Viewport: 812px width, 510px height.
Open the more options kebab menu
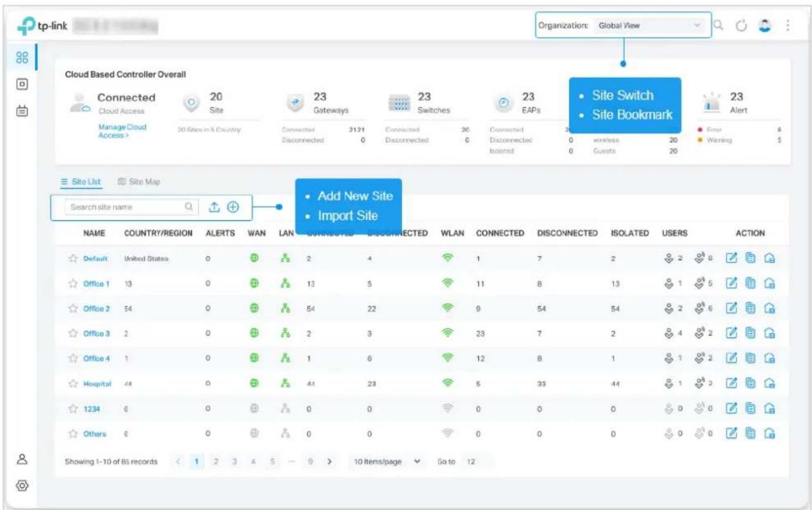[787, 26]
